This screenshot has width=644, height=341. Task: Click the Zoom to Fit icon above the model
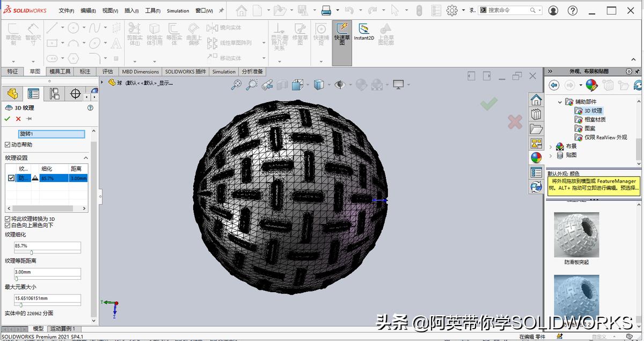(237, 85)
